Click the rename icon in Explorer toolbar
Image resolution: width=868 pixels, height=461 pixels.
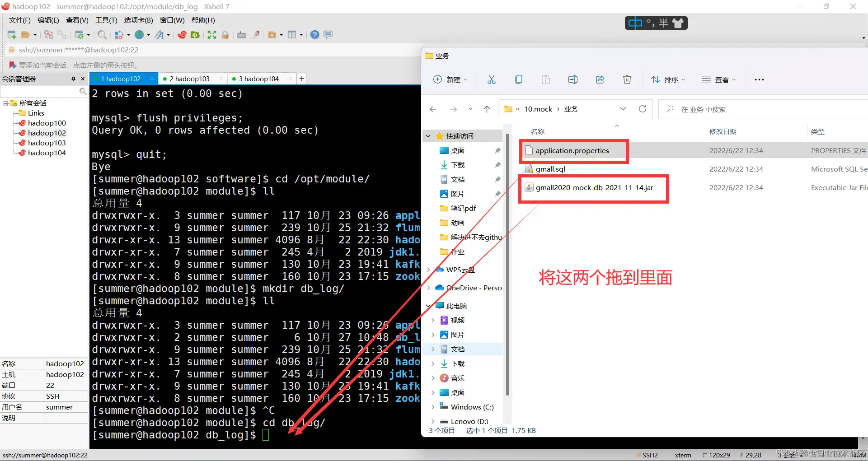(x=573, y=79)
